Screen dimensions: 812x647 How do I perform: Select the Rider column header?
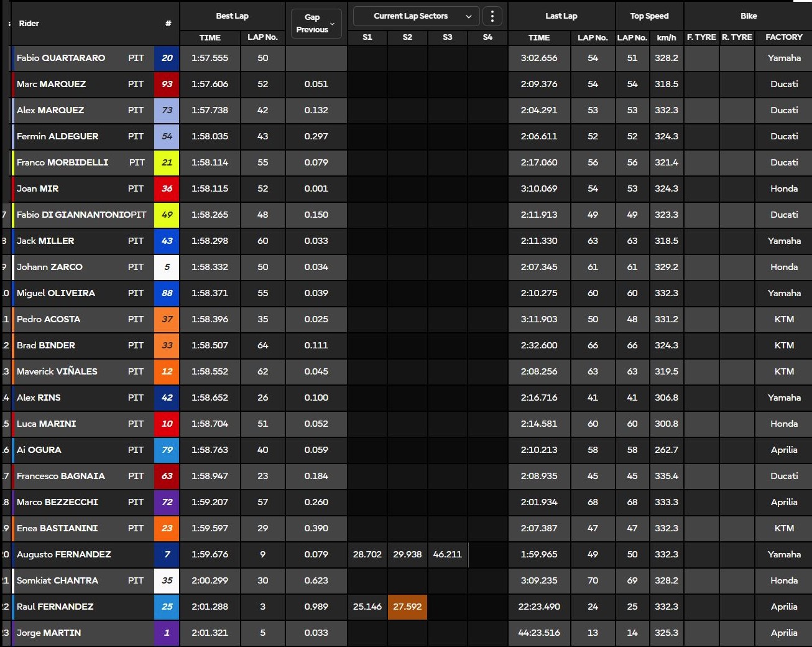tap(29, 24)
